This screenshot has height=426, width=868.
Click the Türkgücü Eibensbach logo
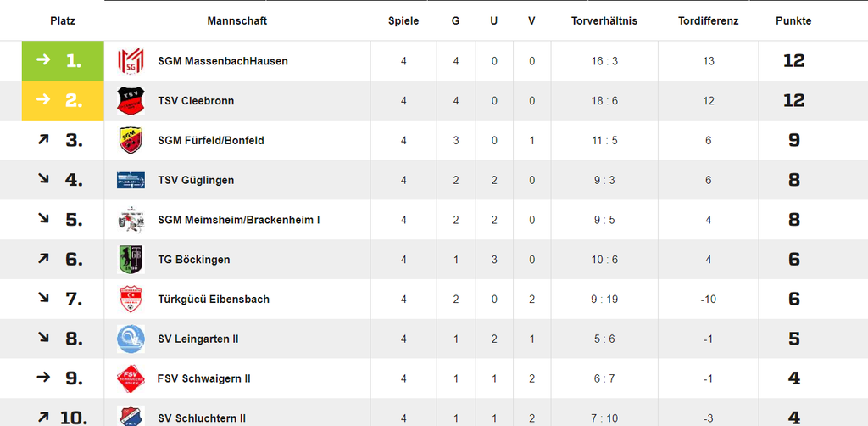pyautogui.click(x=131, y=300)
